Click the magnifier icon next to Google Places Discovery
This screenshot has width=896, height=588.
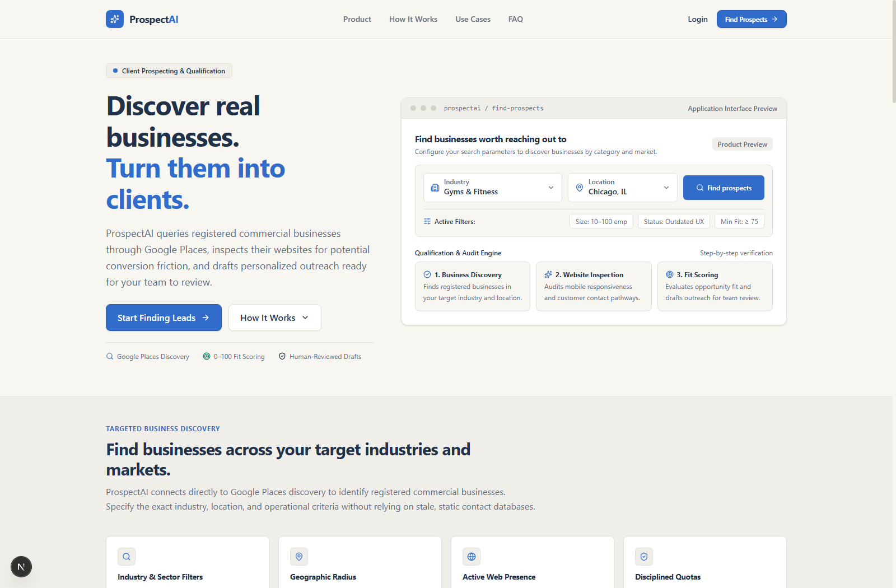(x=110, y=356)
